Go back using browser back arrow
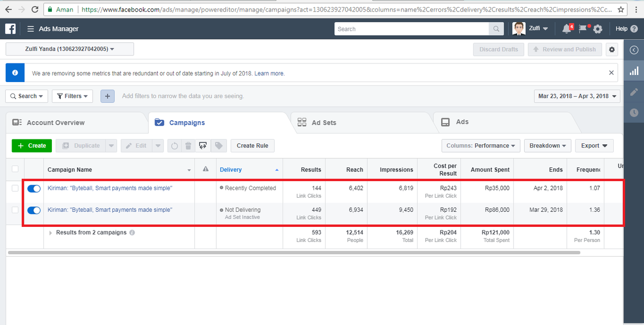644x325 pixels. coord(9,10)
